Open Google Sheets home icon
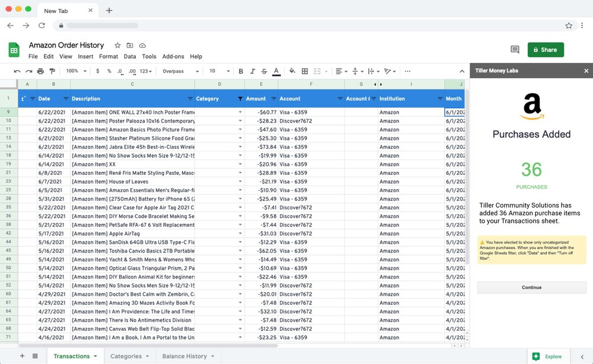 click(x=14, y=50)
